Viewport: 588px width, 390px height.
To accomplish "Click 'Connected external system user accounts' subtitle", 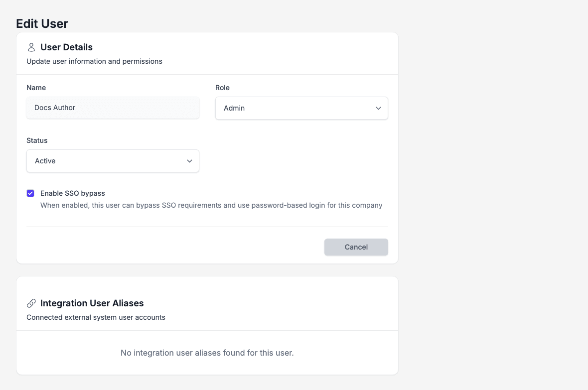I will [96, 317].
